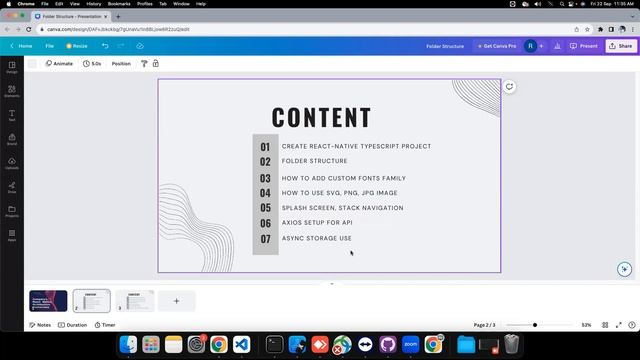This screenshot has height=360, width=640.
Task: Open the Brand panel in sidebar
Action: (12, 140)
